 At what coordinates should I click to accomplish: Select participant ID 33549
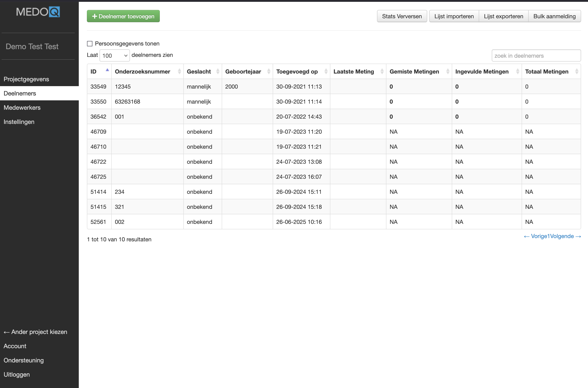coord(98,87)
